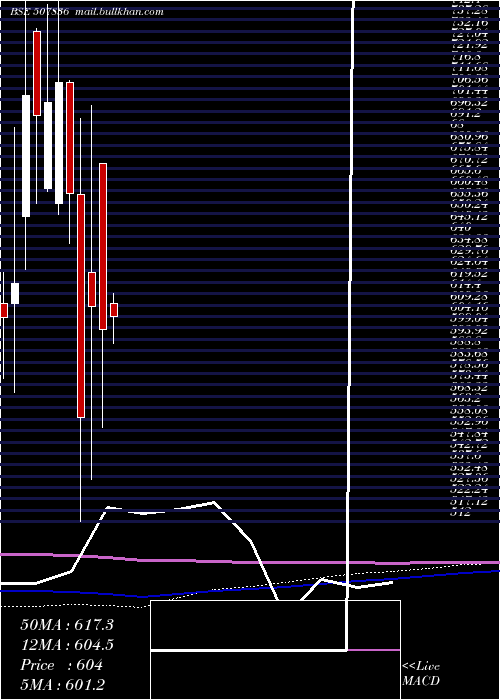The width and height of the screenshot is (500, 700).
Task: Click the 532.48 price axis label
Action: pos(469,467)
